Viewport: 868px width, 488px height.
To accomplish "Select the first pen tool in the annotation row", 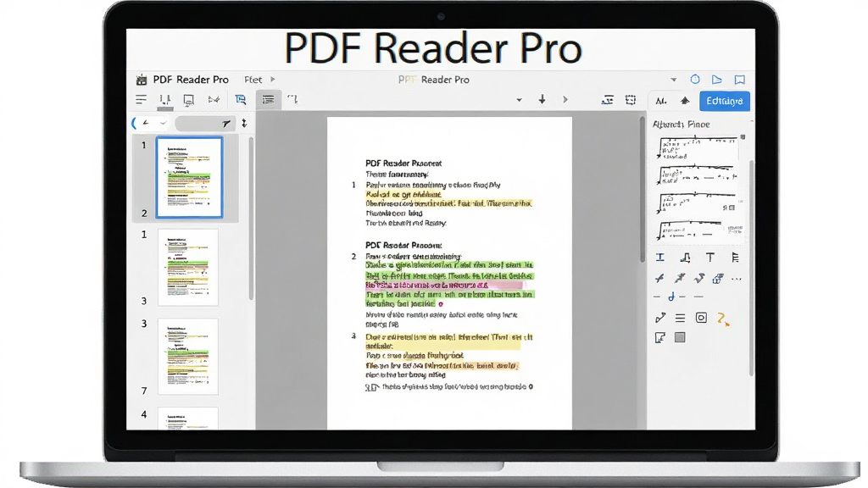I will click(x=659, y=278).
